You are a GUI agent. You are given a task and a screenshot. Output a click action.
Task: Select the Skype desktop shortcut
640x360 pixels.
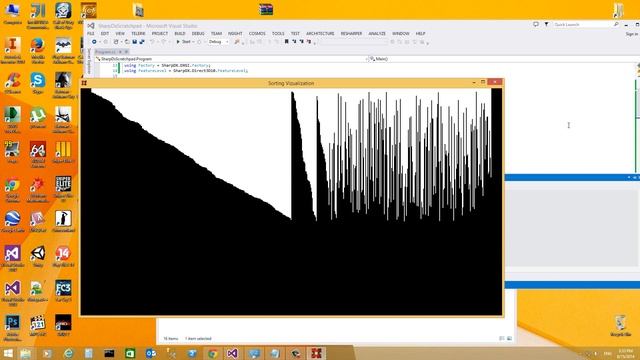coord(38,83)
